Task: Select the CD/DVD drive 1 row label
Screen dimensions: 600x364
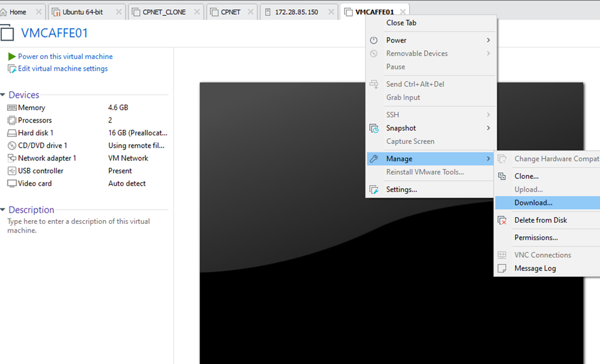Action: 42,146
